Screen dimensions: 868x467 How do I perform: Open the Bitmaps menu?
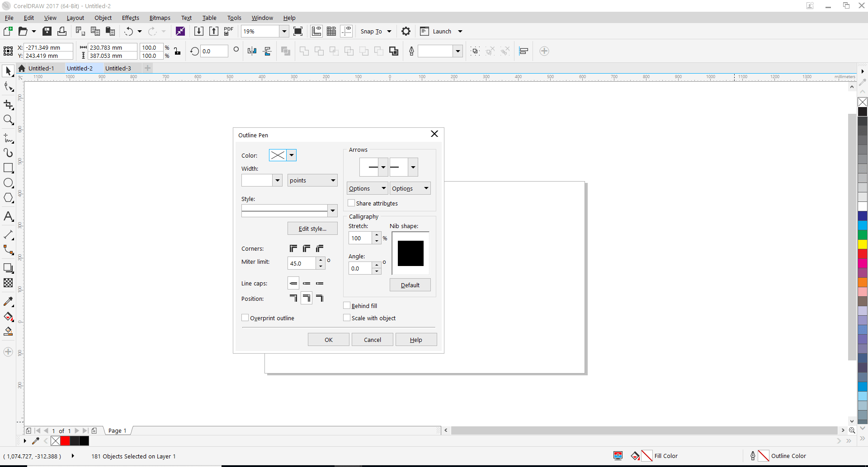coord(160,18)
